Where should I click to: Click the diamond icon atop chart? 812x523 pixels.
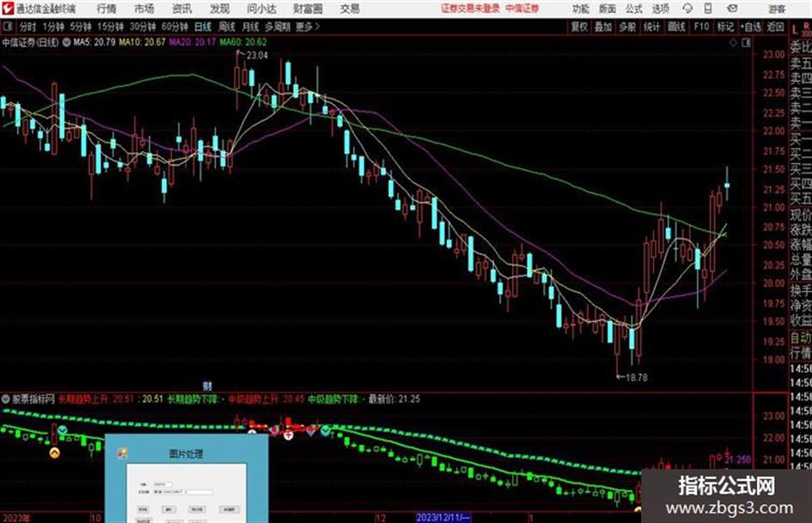pyautogui.click(x=733, y=43)
